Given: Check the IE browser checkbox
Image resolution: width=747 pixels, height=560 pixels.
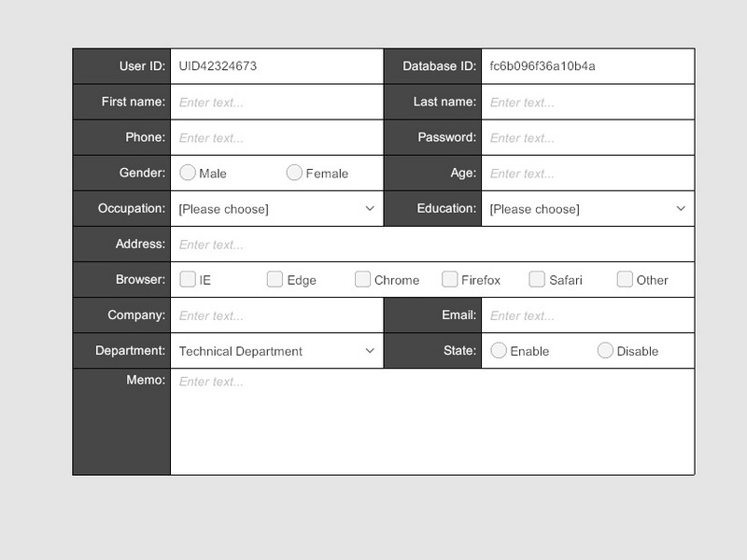Looking at the screenshot, I should click(188, 279).
